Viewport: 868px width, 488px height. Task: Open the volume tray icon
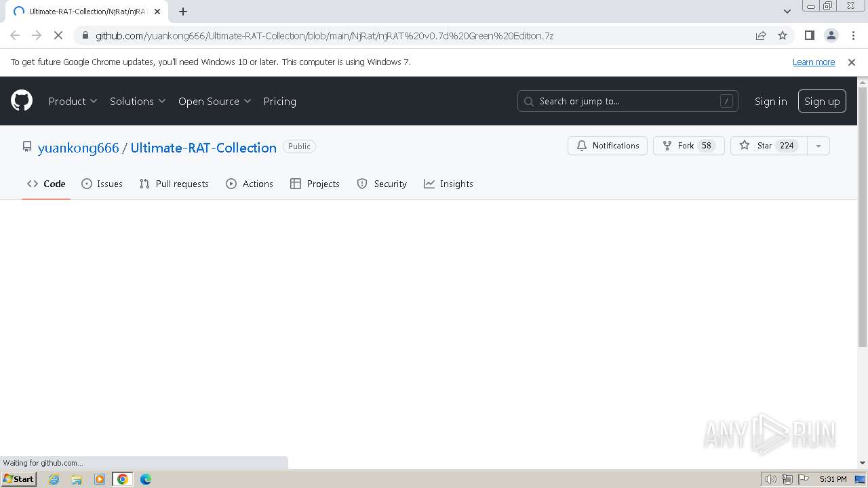[771, 479]
